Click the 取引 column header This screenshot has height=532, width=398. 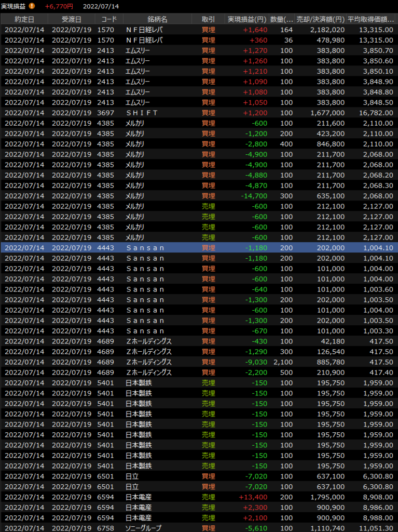208,19
